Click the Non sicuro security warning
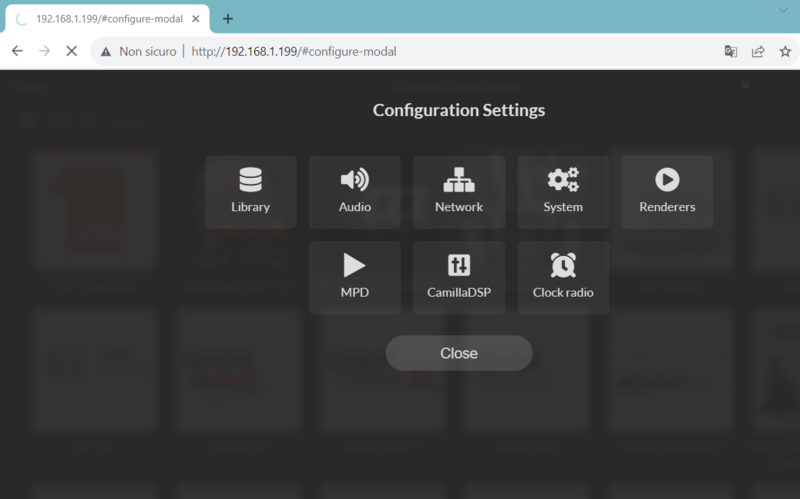The width and height of the screenshot is (800, 499). pyautogui.click(x=138, y=51)
